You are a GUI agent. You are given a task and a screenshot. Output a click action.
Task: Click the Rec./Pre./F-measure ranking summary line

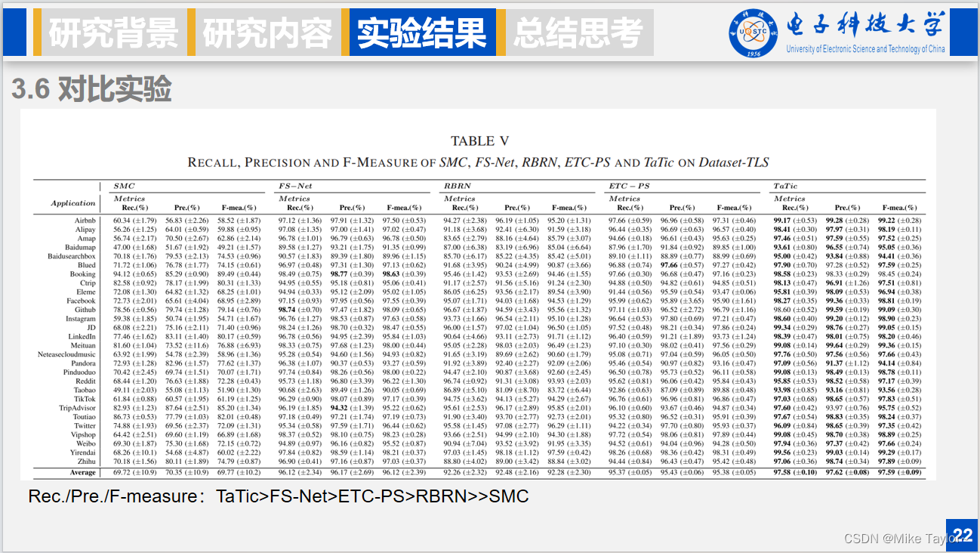tap(279, 496)
